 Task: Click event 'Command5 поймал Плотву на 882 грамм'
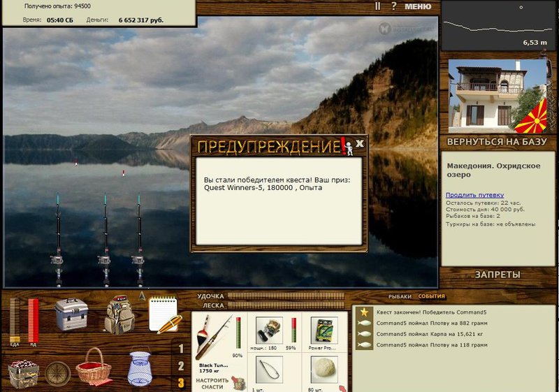432,324
